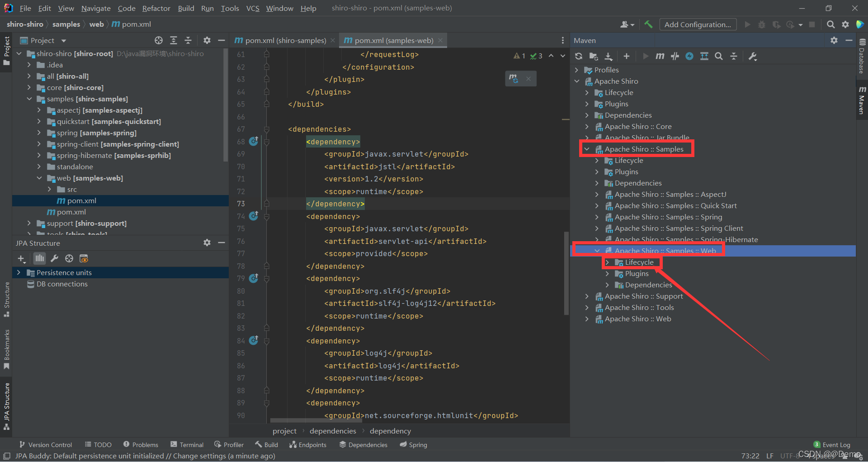
Task: Click Load Maven Changes floating icon
Action: 514,78
